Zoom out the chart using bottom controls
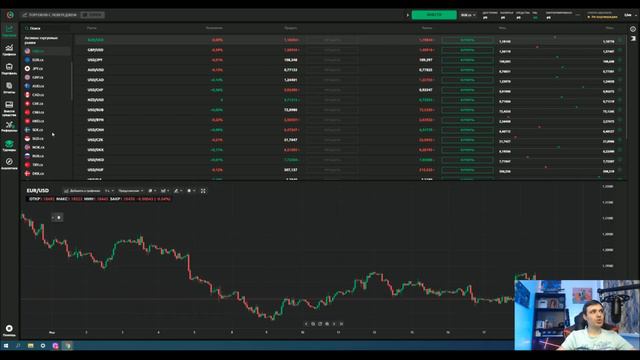640x360 pixels. [x=313, y=324]
